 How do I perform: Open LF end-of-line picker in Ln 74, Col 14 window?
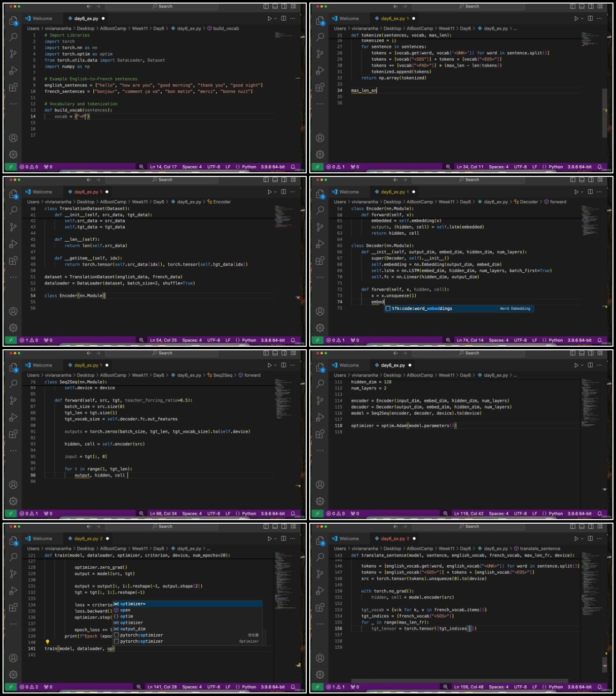coord(534,340)
